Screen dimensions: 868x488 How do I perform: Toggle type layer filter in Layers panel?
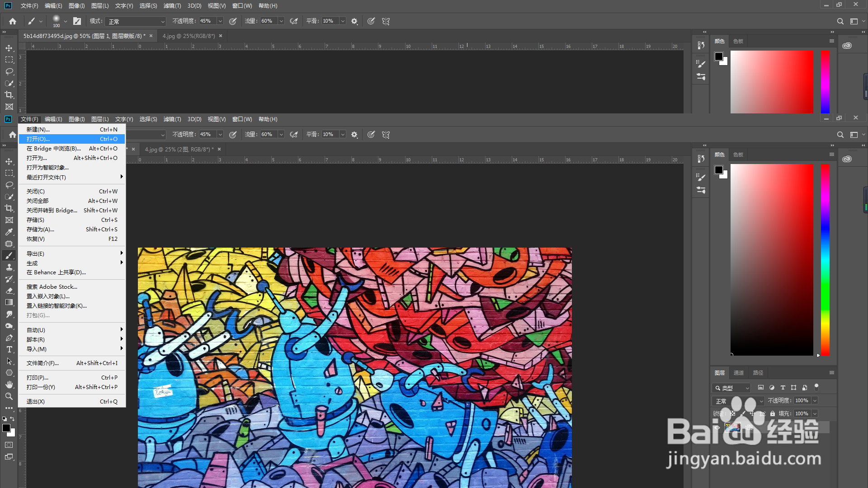click(783, 388)
